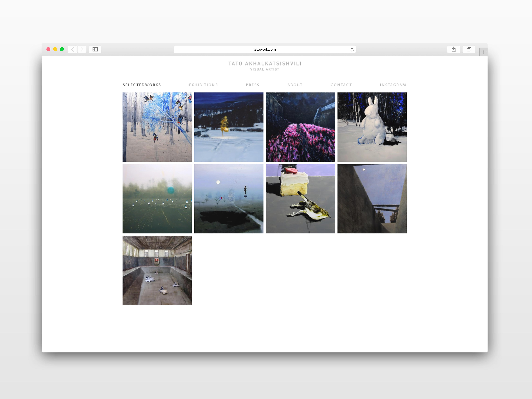
Task: Click the Tato Akhalkatsishvili site title
Action: click(265, 63)
